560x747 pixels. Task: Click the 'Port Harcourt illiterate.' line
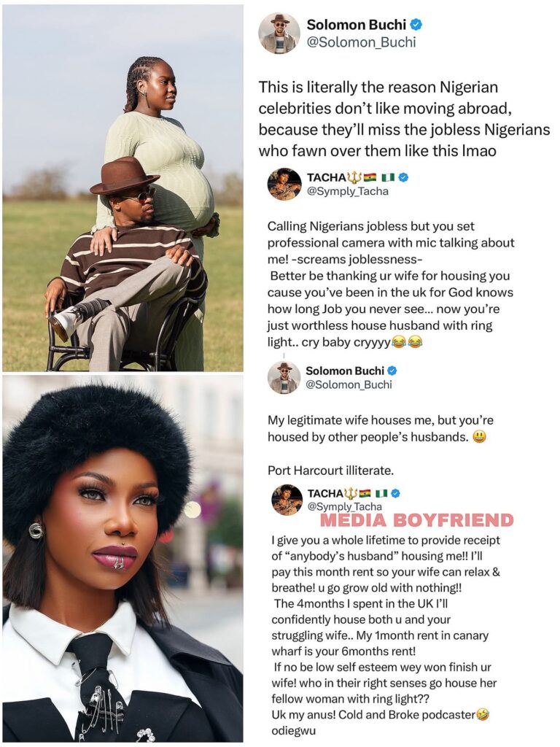[x=330, y=471]
